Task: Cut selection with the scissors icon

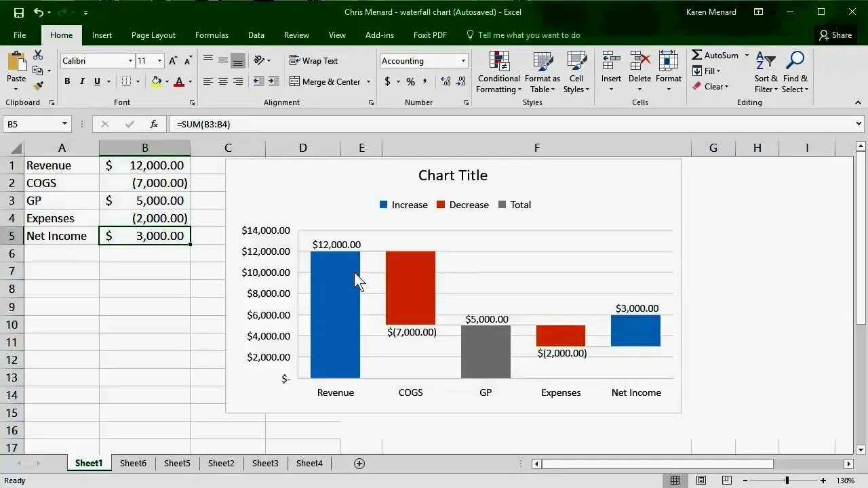Action: [38, 55]
